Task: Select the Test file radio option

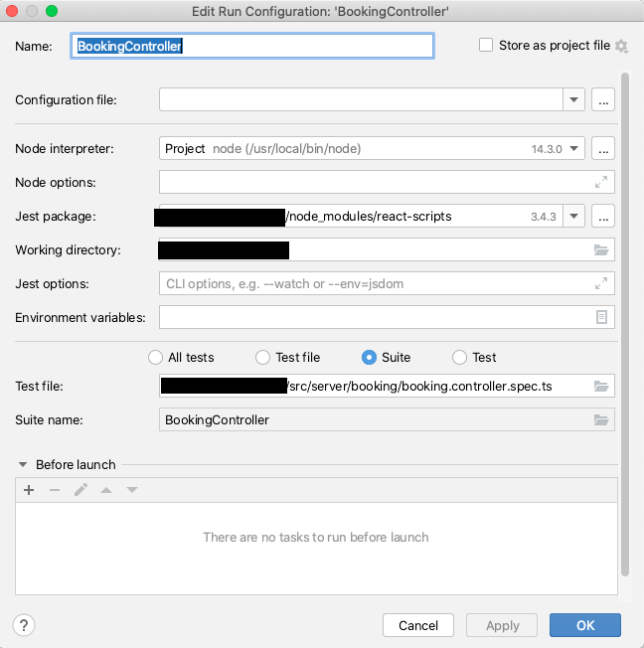Action: coord(262,358)
